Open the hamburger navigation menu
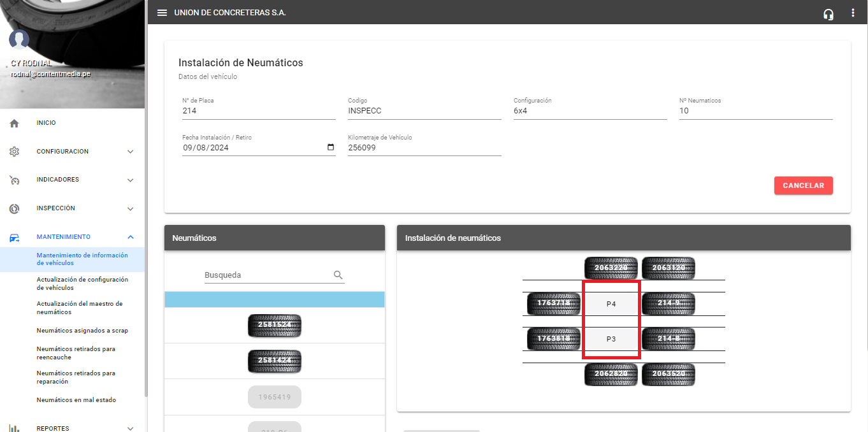The width and height of the screenshot is (868, 432). [162, 13]
